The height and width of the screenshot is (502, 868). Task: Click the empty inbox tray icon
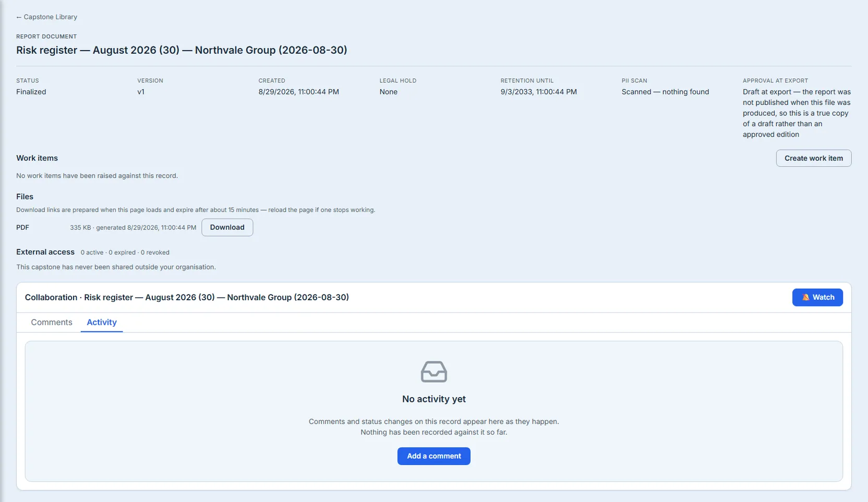point(434,372)
